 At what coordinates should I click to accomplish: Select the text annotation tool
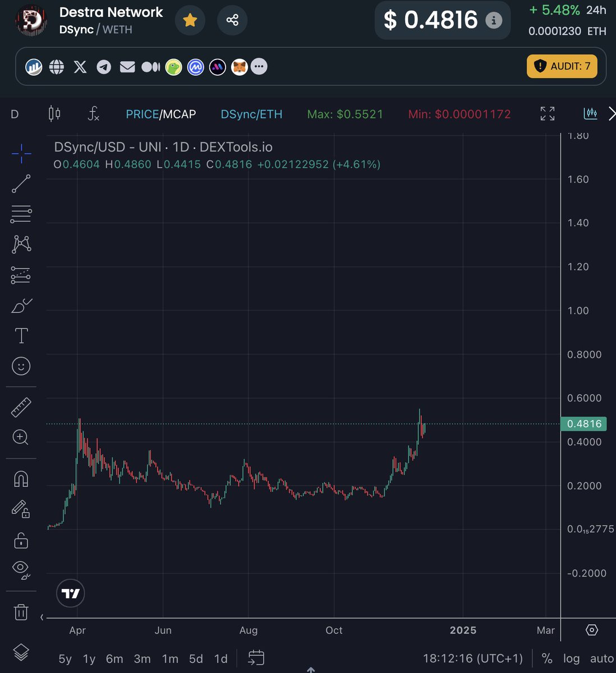tap(21, 335)
